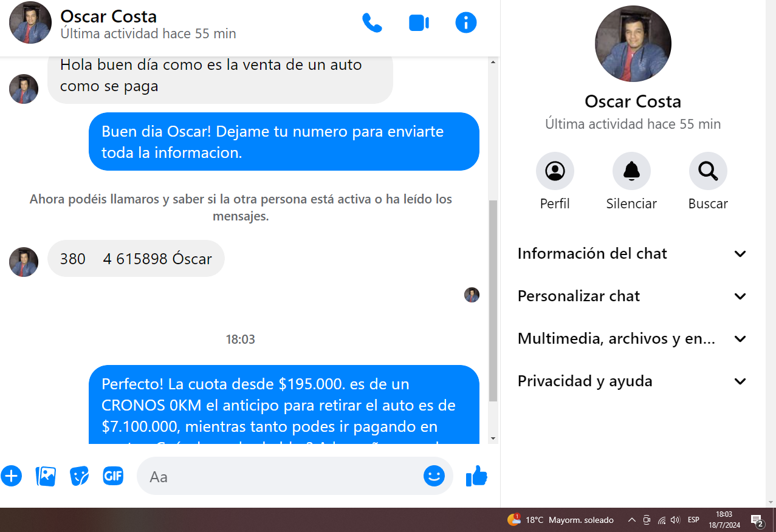This screenshot has height=532, width=776.
Task: Open the taskbar weather widget
Action: pos(560,520)
